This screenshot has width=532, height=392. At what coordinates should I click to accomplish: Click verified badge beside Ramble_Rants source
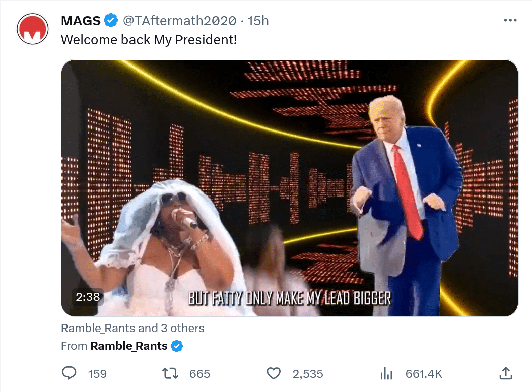[177, 346]
